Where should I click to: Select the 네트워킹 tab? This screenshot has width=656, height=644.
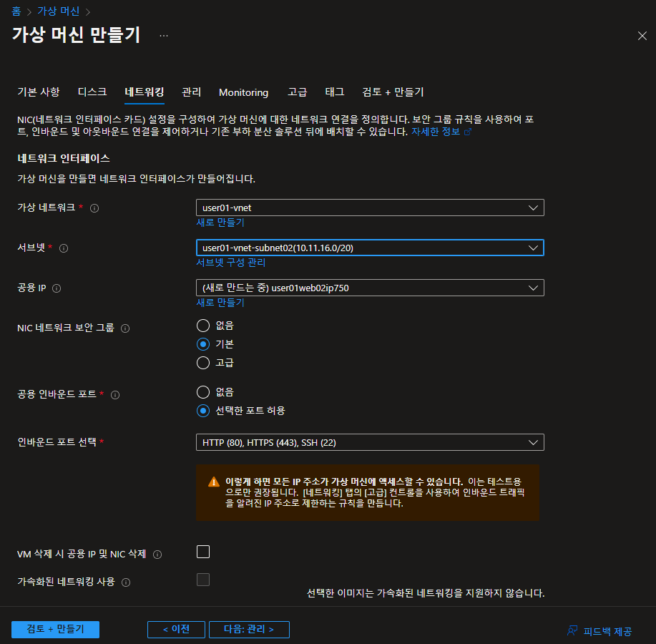[x=145, y=92]
